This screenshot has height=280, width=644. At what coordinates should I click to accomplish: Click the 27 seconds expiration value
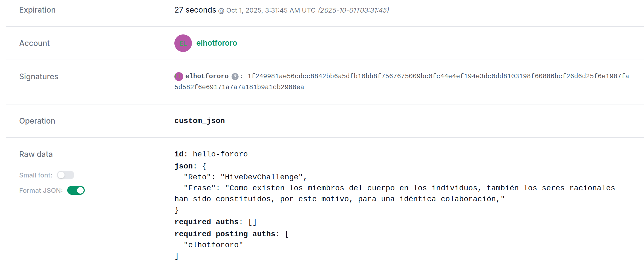(x=195, y=10)
